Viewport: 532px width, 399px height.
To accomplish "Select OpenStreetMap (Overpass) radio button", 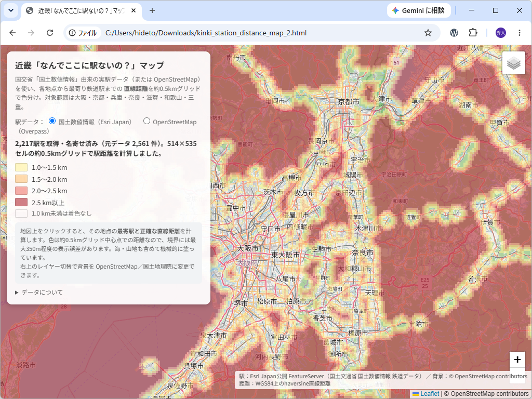I will 147,121.
